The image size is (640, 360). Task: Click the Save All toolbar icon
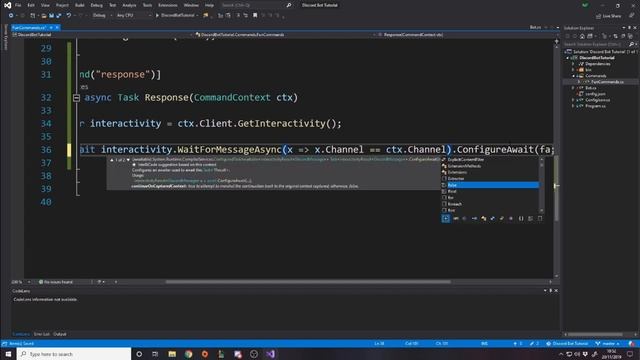click(59, 16)
